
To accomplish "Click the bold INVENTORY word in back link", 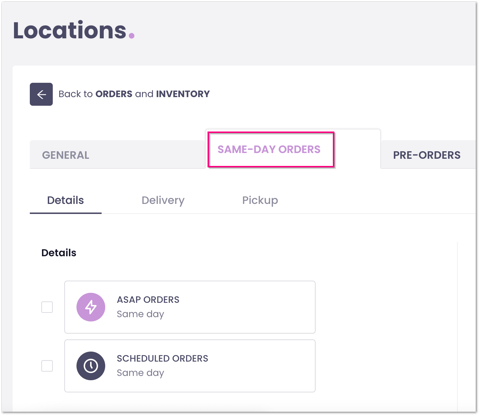I will [x=183, y=94].
